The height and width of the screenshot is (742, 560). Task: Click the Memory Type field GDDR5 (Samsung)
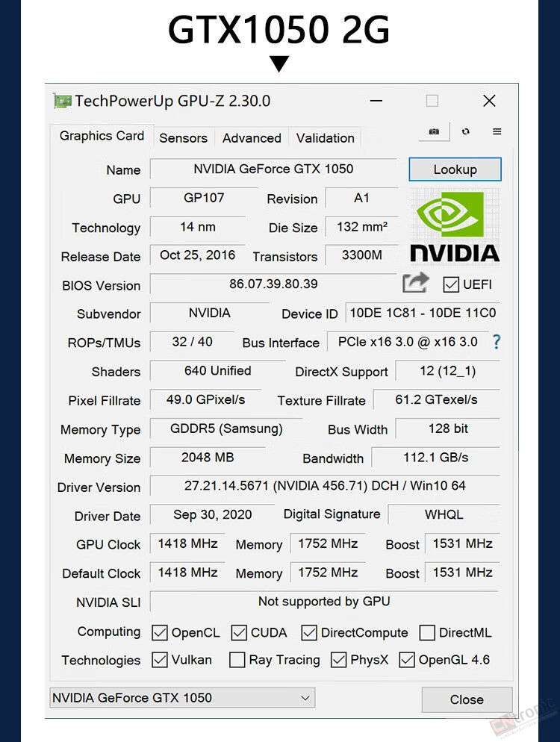coord(226,428)
